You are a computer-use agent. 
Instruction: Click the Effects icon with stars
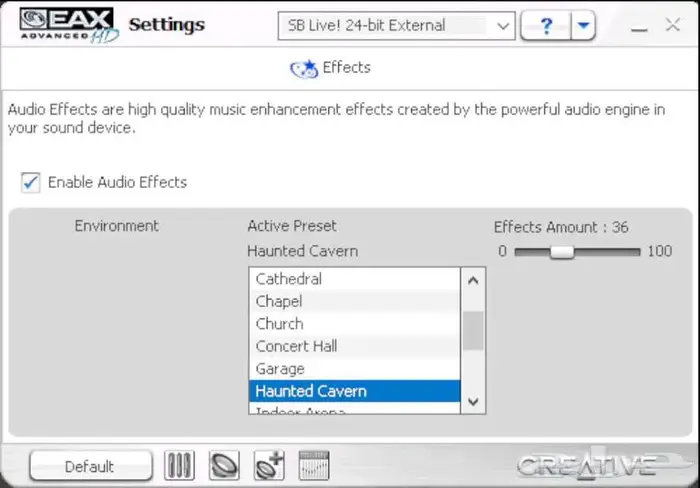click(303, 69)
